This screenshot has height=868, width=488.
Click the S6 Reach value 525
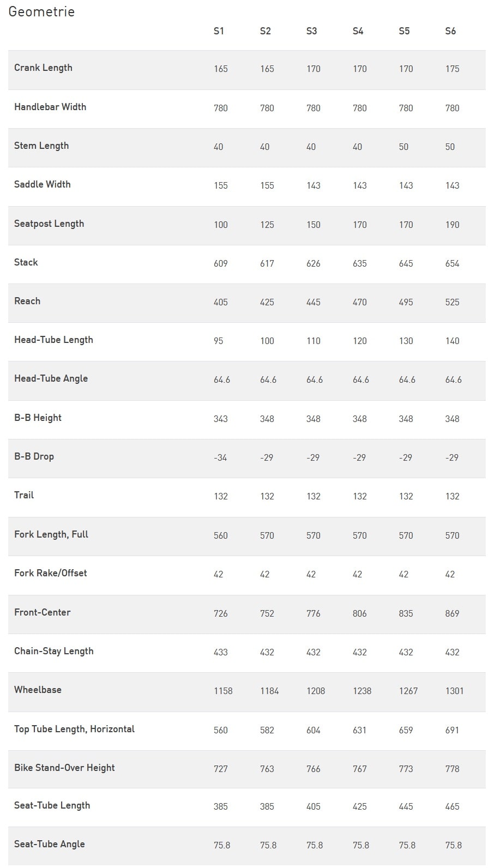(452, 302)
